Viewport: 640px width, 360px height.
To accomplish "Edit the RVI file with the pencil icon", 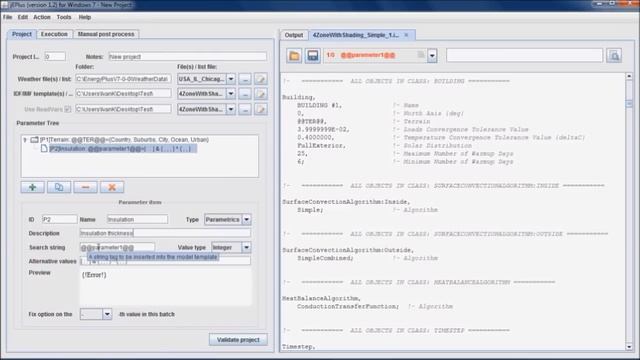I will click(261, 109).
